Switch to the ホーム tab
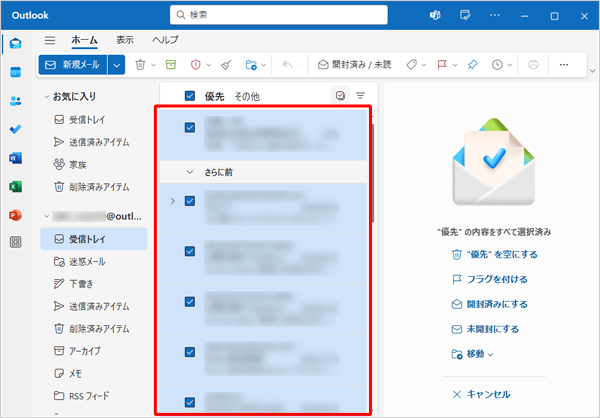Screen dimensions: 600x418 click(84, 40)
